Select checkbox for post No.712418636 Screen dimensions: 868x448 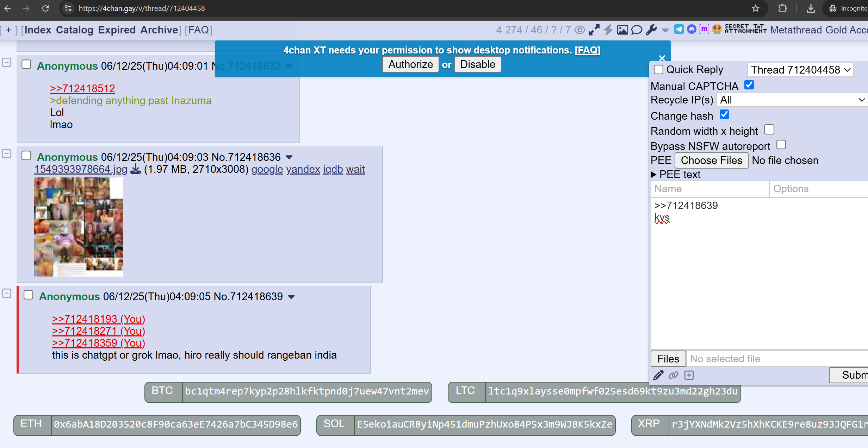[x=26, y=156]
